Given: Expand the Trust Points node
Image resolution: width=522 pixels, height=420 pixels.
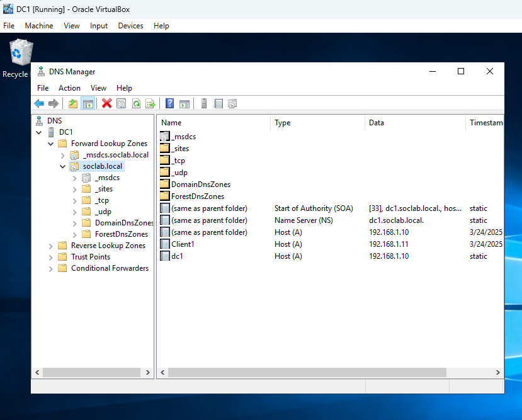Looking at the screenshot, I should click(50, 258).
